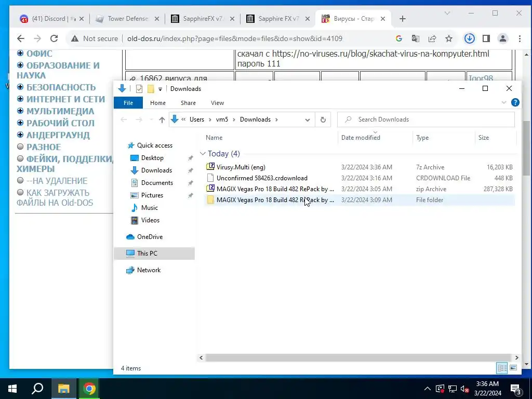Reload the old-dos.ru page

[x=54, y=38]
